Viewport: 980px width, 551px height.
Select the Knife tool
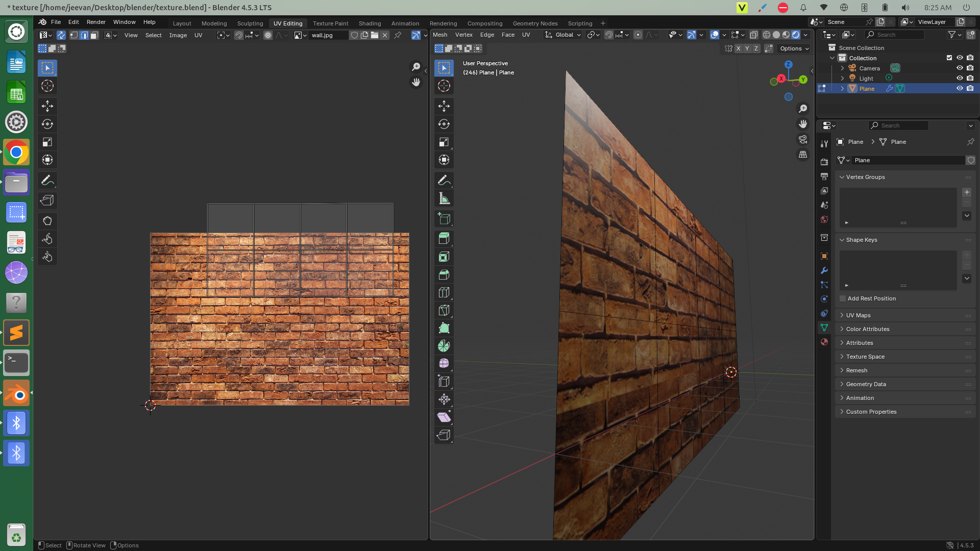click(444, 310)
